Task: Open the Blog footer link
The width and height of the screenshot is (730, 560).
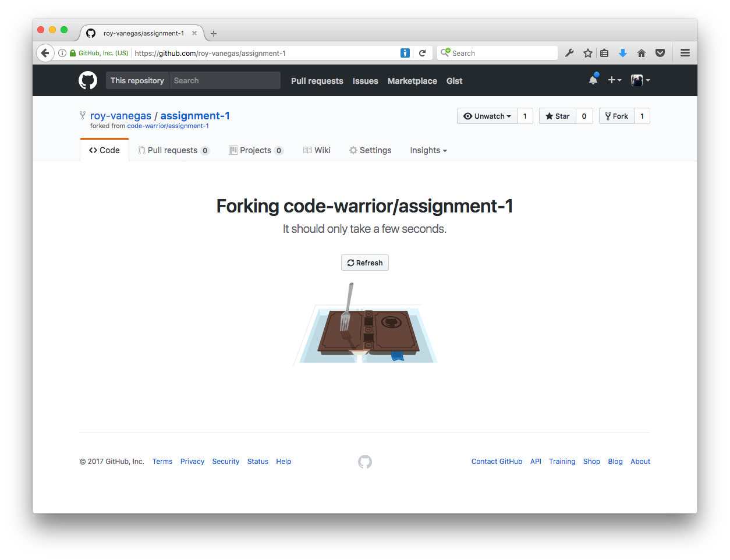Action: tap(615, 462)
